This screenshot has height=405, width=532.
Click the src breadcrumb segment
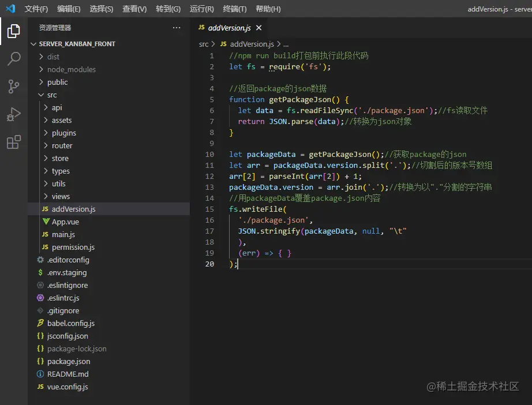click(204, 44)
